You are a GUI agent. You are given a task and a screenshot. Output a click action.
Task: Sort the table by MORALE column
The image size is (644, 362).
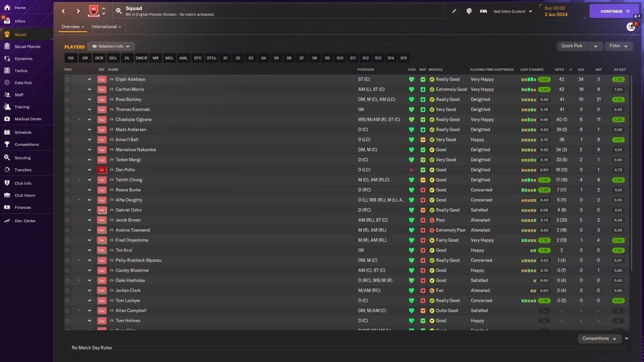pos(436,69)
